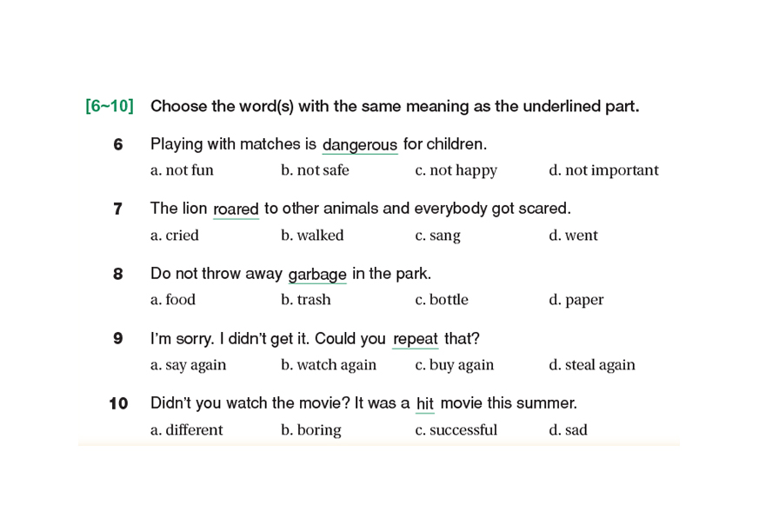
Task: Select 'b. walked' answer
Action: coord(312,236)
